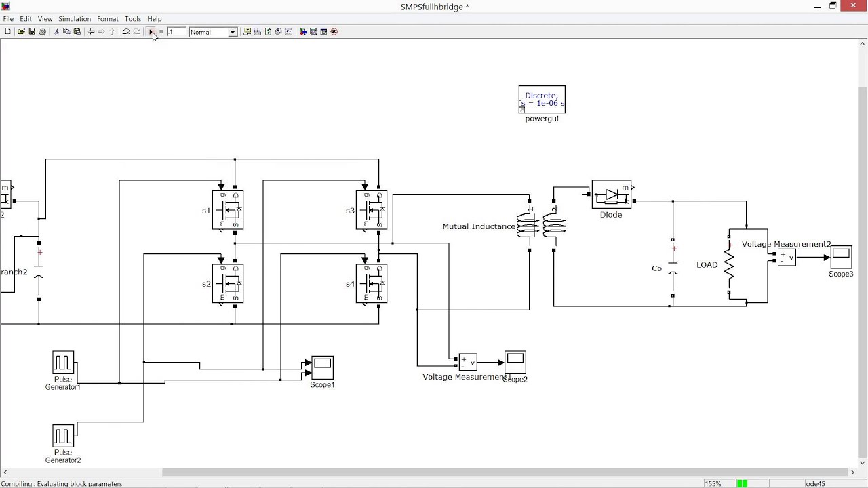This screenshot has width=868, height=488.
Task: Click the horizontal scrollbar right arrow
Action: [853, 472]
